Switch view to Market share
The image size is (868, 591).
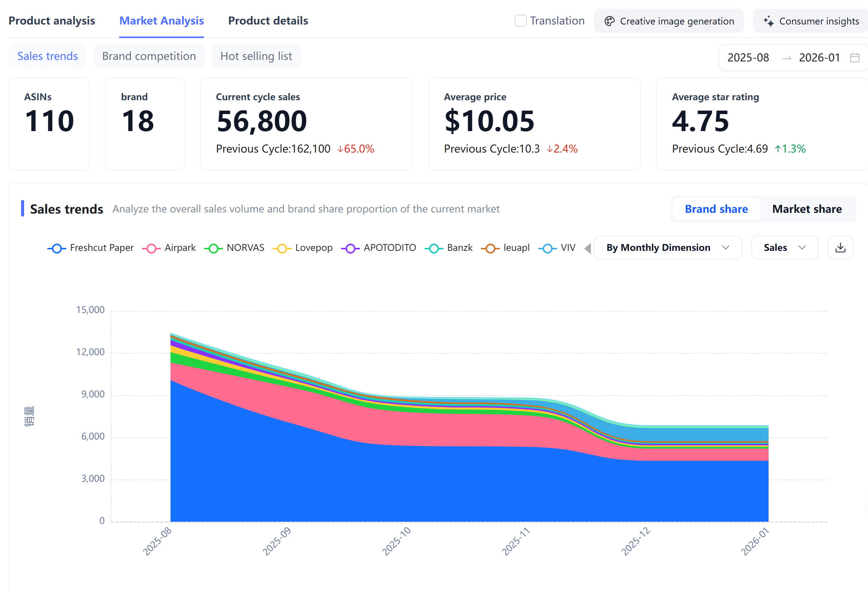pos(807,209)
